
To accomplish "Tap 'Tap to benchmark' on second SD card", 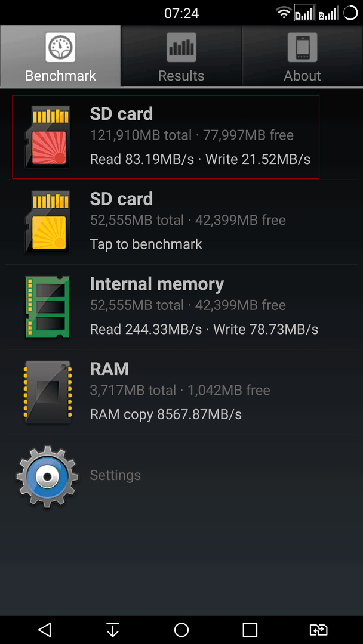I will 146,244.
